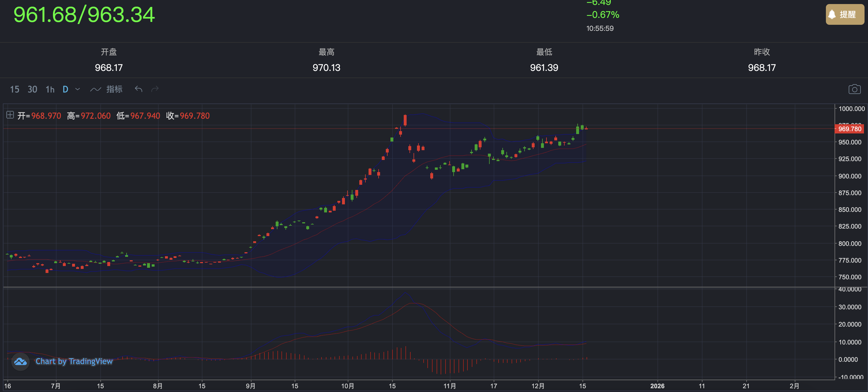Select the D daily timeframe
868x392 pixels.
(65, 89)
